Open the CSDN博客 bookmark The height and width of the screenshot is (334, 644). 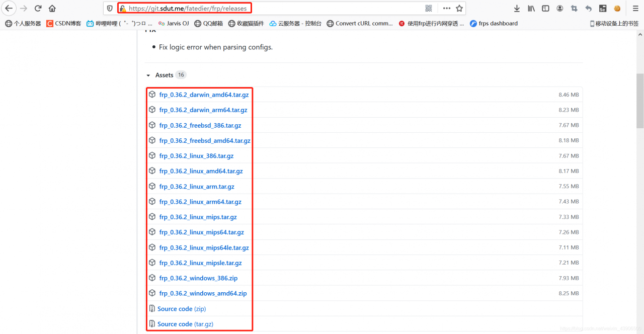(x=63, y=23)
